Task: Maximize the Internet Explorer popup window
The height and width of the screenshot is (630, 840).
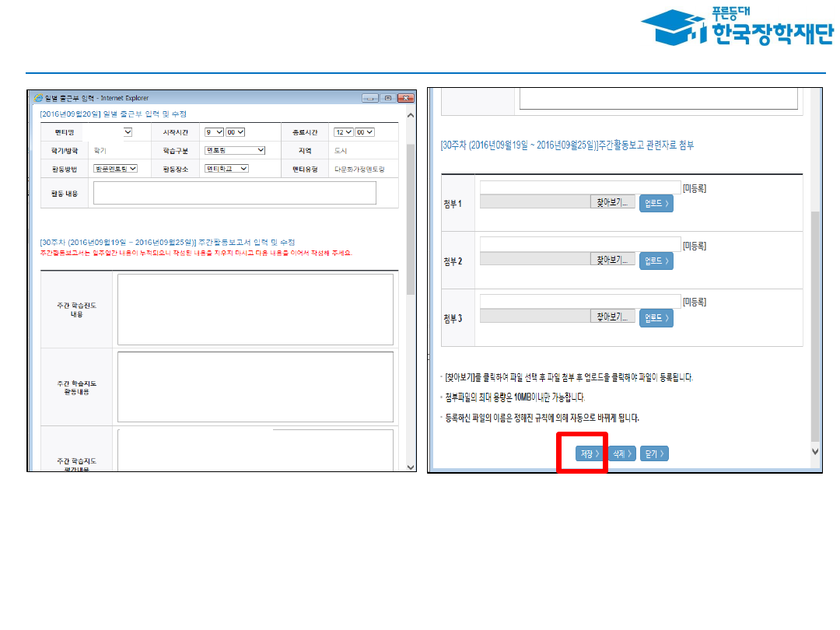Action: coord(387,98)
